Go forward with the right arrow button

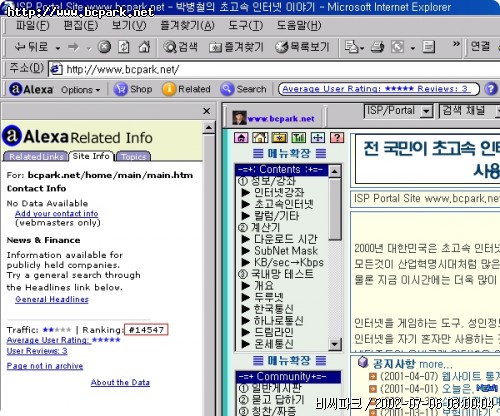(73, 47)
